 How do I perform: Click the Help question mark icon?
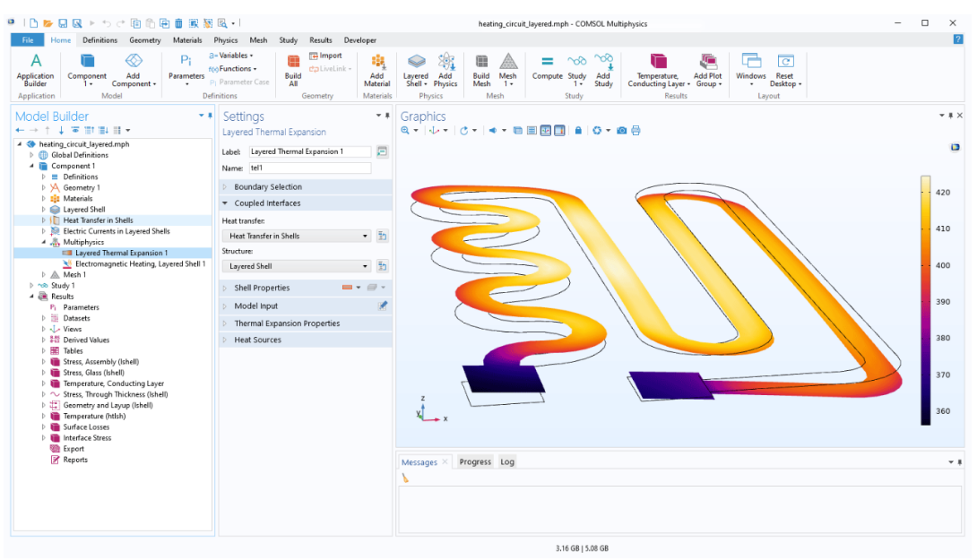pyautogui.click(x=957, y=39)
